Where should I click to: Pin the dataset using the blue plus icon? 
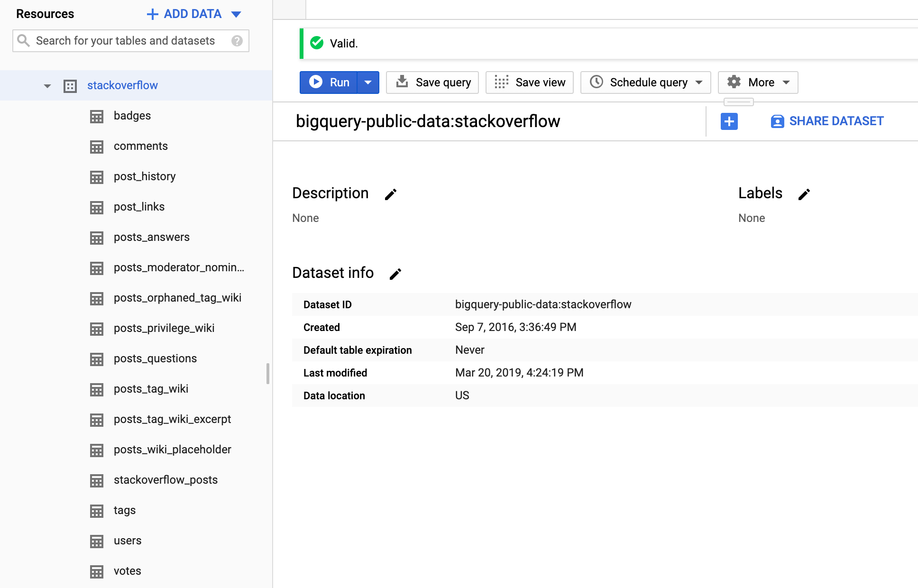click(729, 121)
